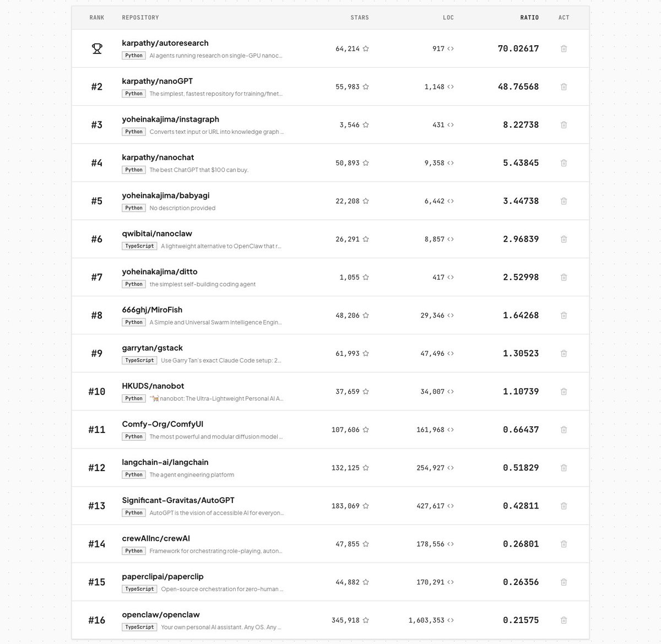Sort by the RATIO column header

coord(529,17)
